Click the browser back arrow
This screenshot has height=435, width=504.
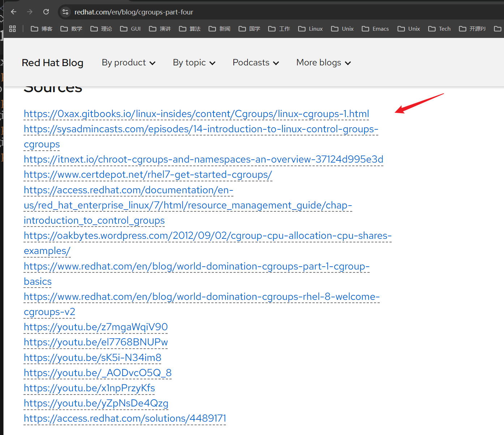(x=14, y=12)
